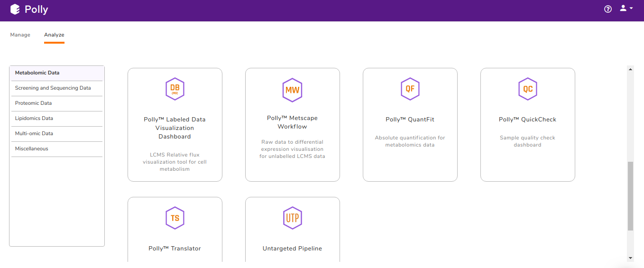Screen dimensions: 644x268
Task: Open Multi-omic Data category
Action: 57,134
